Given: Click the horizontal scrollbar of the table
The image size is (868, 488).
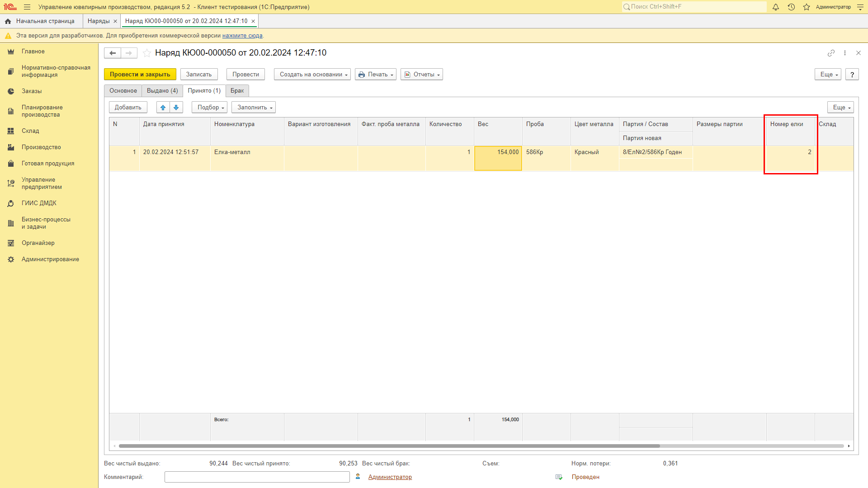Looking at the screenshot, I should click(x=389, y=446).
